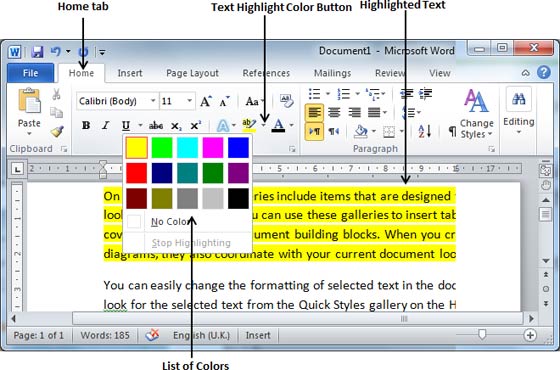This screenshot has width=560, height=370.
Task: Click the Insert mode status indicator
Action: [258, 335]
